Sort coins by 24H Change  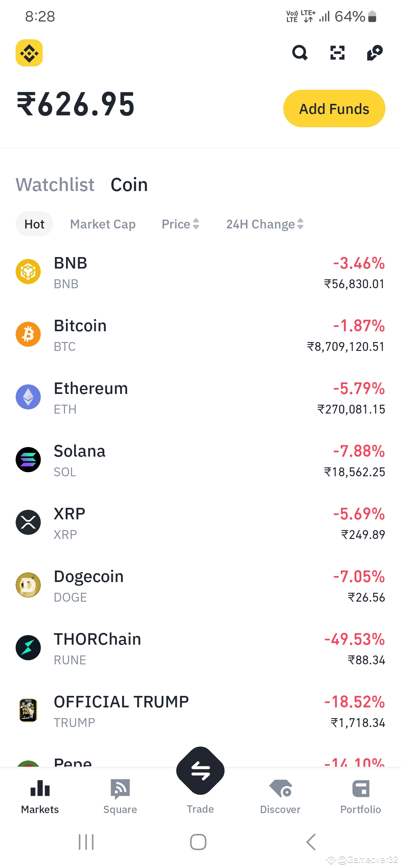[265, 224]
